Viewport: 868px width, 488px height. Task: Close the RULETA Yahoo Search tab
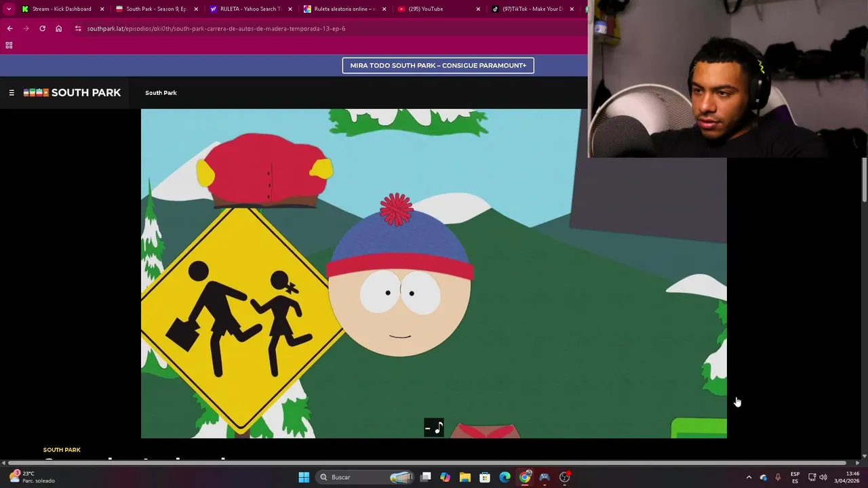click(290, 9)
